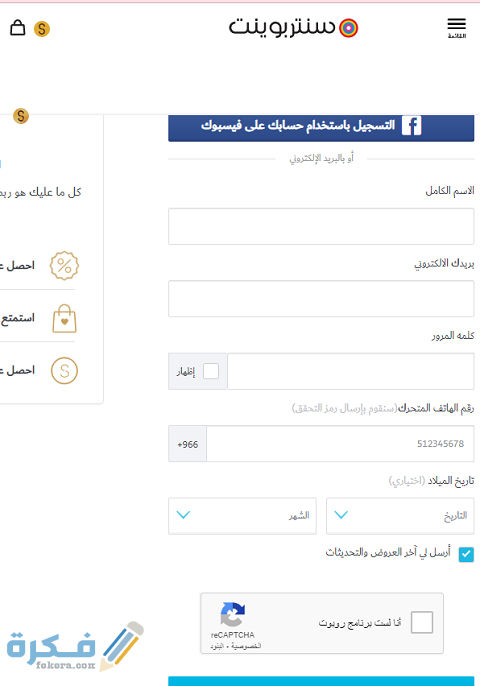Open the shopping bag cart icon

click(18, 28)
